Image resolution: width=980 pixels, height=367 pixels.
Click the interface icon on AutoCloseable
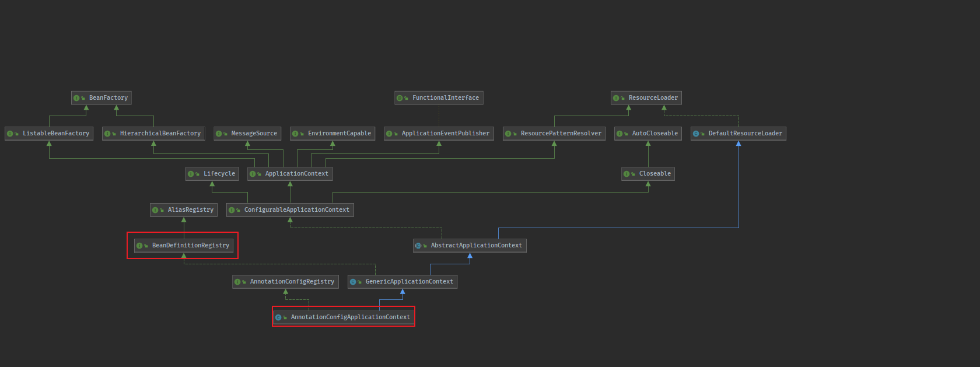pos(619,134)
